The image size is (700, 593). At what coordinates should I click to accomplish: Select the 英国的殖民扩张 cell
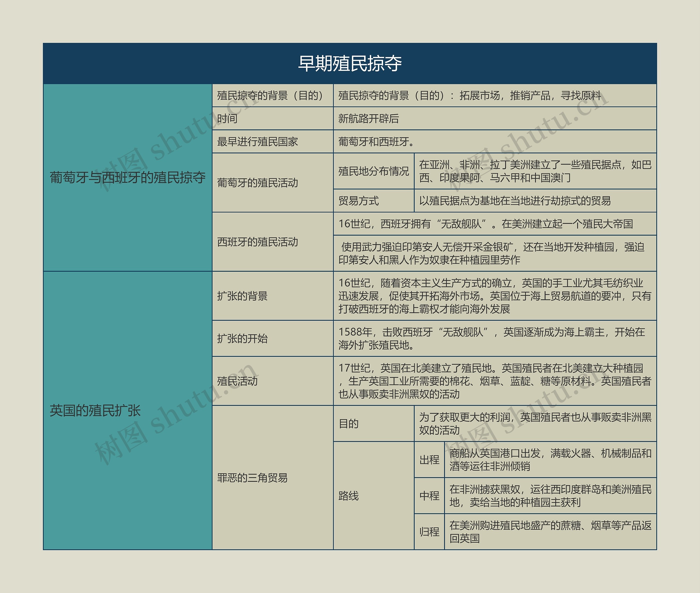point(128,410)
